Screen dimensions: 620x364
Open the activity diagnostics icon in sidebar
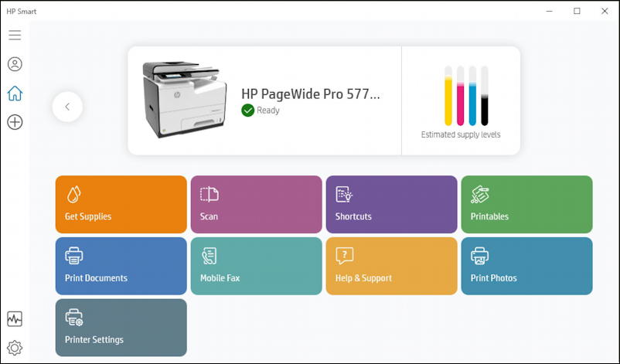tap(15, 319)
